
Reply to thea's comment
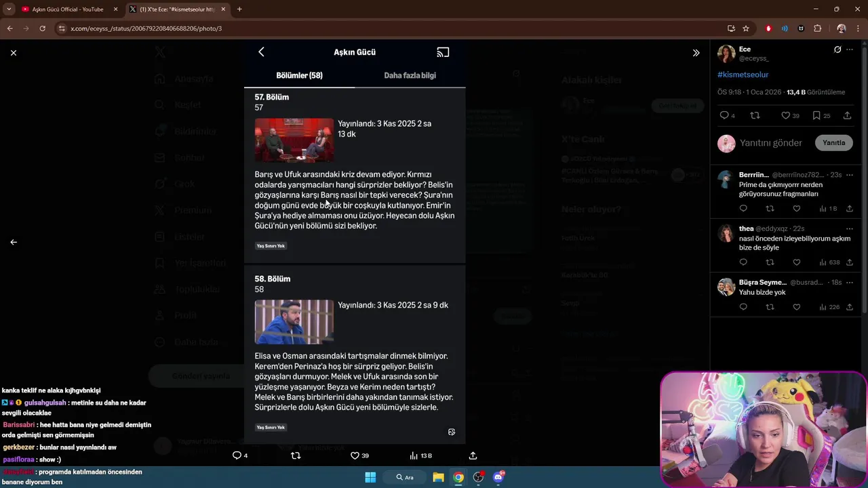click(743, 262)
